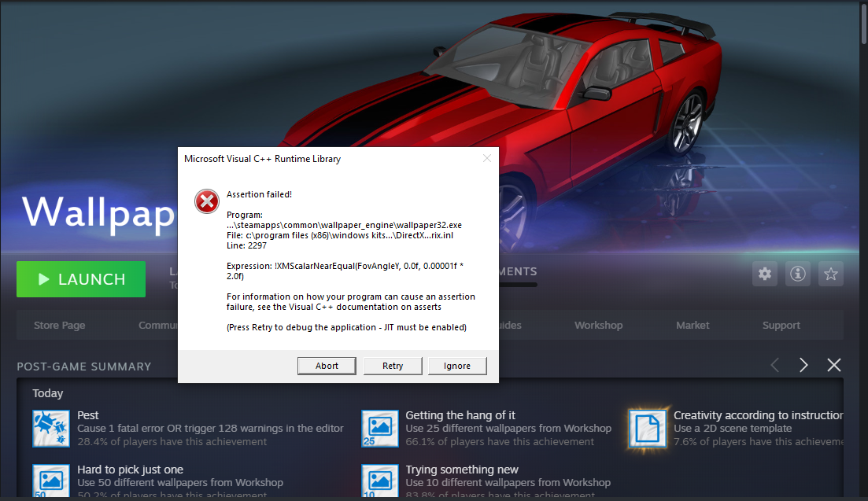Click the Pest achievement icon
The image size is (868, 501).
[x=51, y=428]
